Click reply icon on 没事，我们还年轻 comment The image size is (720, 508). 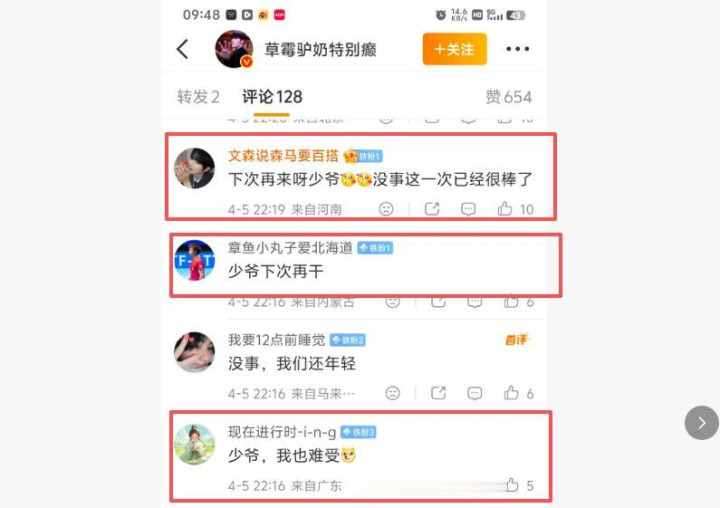(x=474, y=393)
